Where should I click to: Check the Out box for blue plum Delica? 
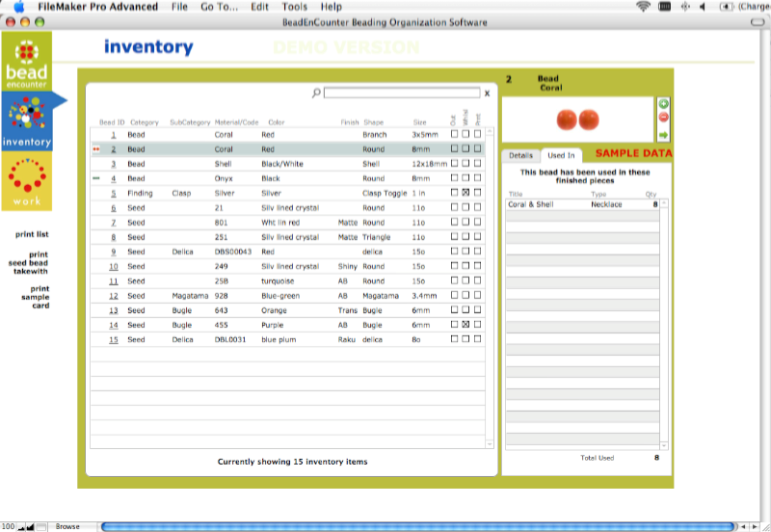tap(454, 339)
